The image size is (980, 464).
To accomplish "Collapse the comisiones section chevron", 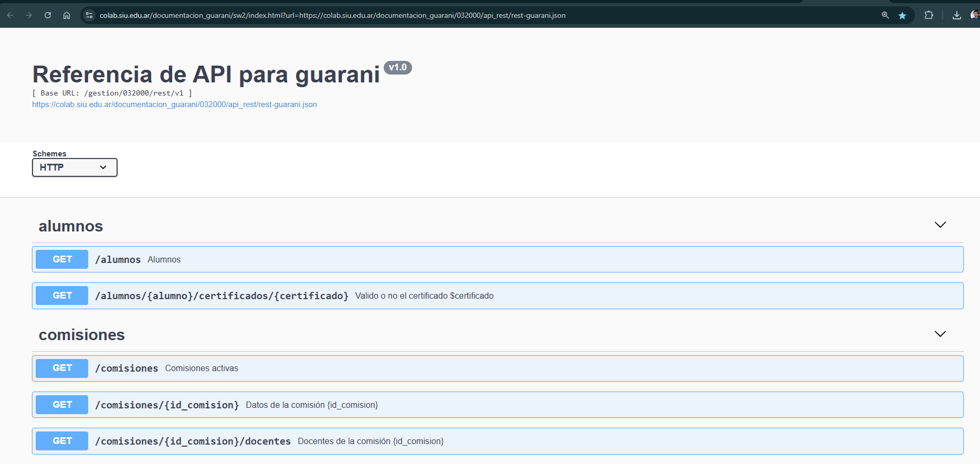I will tap(940, 334).
